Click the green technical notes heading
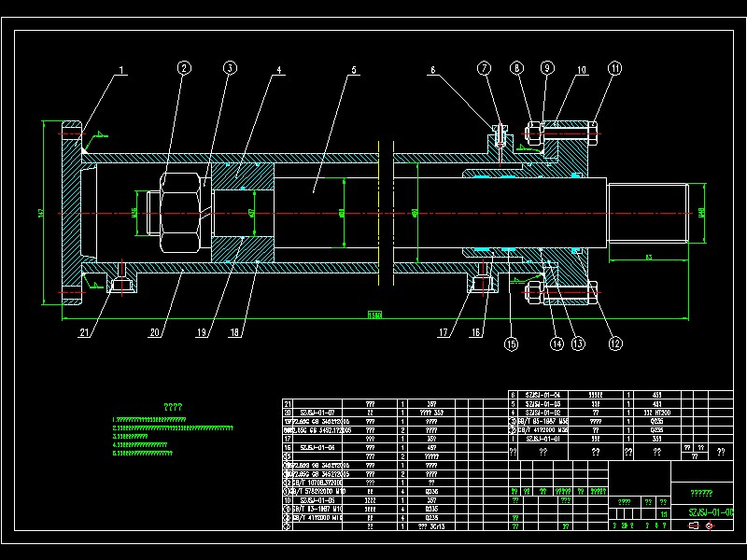This screenshot has height=560, width=747. pyautogui.click(x=173, y=407)
